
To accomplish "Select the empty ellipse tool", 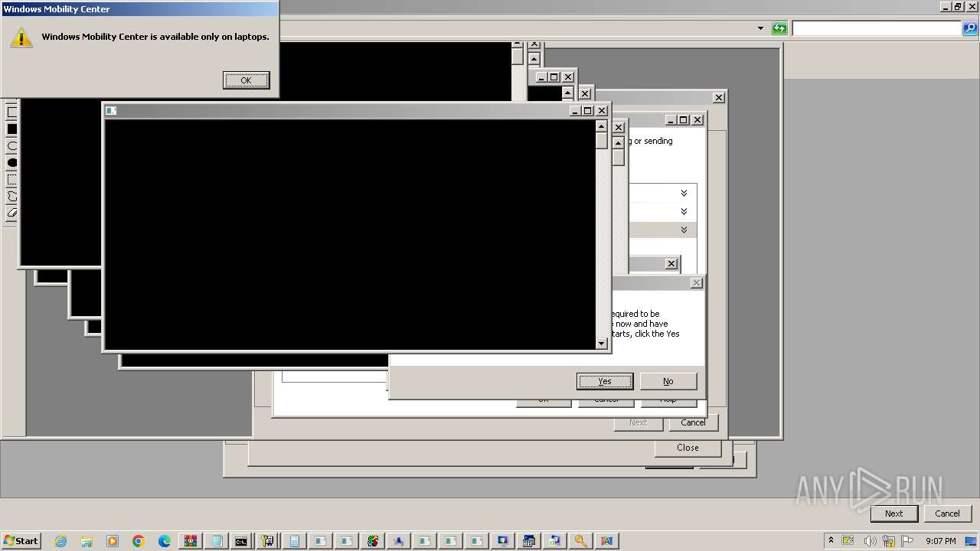I will tap(12, 145).
